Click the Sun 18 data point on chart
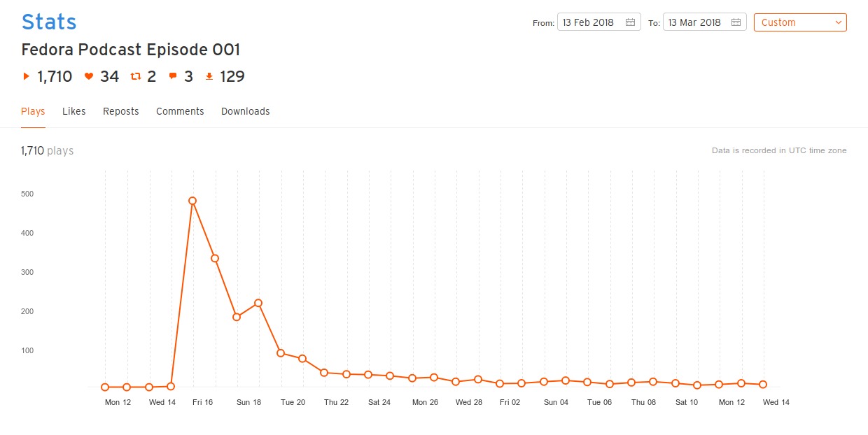 [x=258, y=303]
